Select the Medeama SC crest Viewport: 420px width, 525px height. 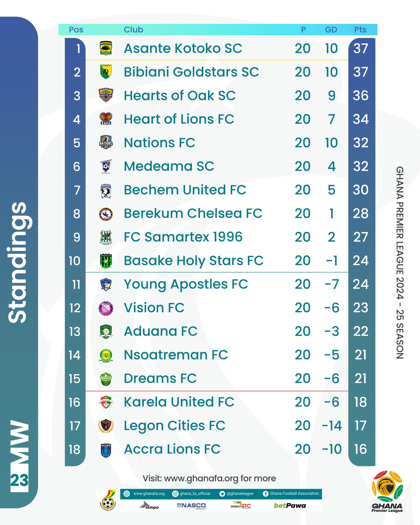click(106, 167)
